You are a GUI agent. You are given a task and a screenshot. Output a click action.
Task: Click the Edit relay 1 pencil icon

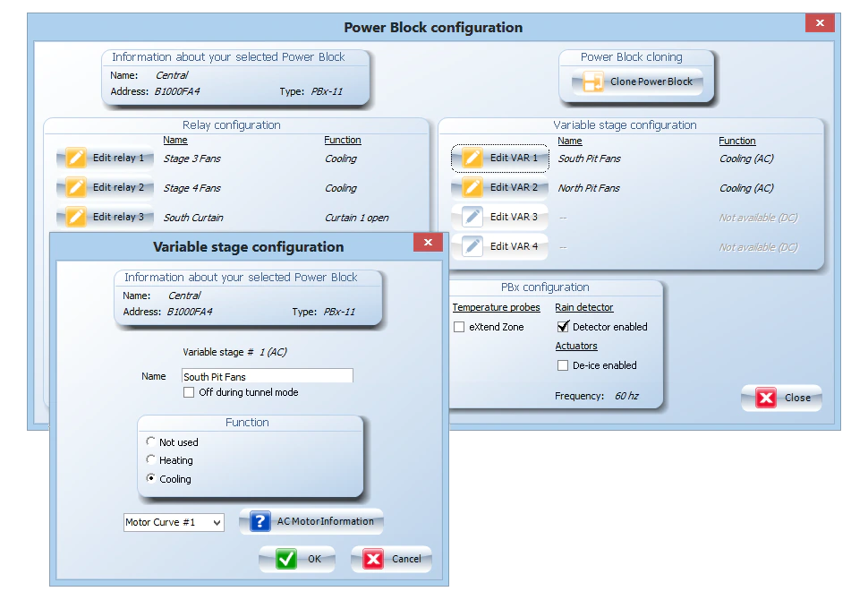(76, 159)
